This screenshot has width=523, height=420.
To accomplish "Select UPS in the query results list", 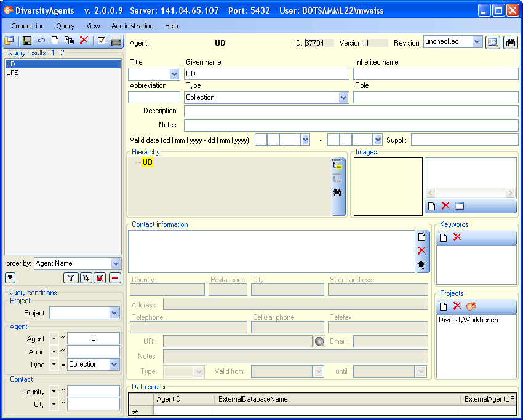I will (x=12, y=73).
